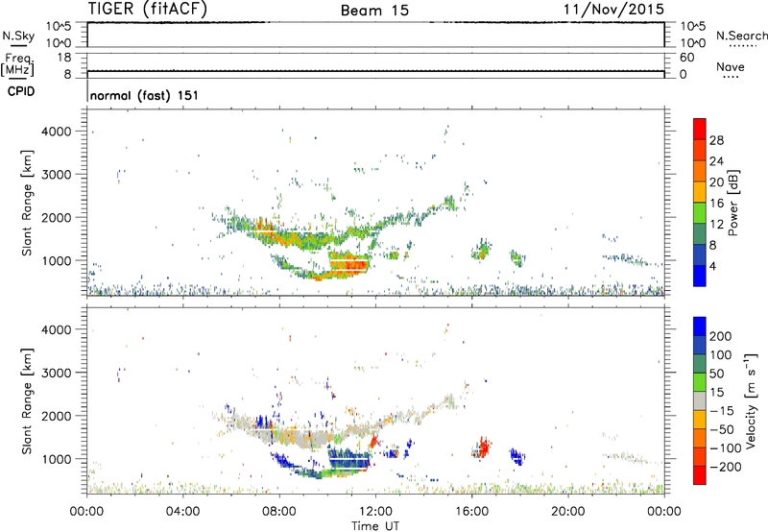This screenshot has height=532, width=768.
Task: Pick the gray segment of velocity colorbar
Action: [700, 400]
